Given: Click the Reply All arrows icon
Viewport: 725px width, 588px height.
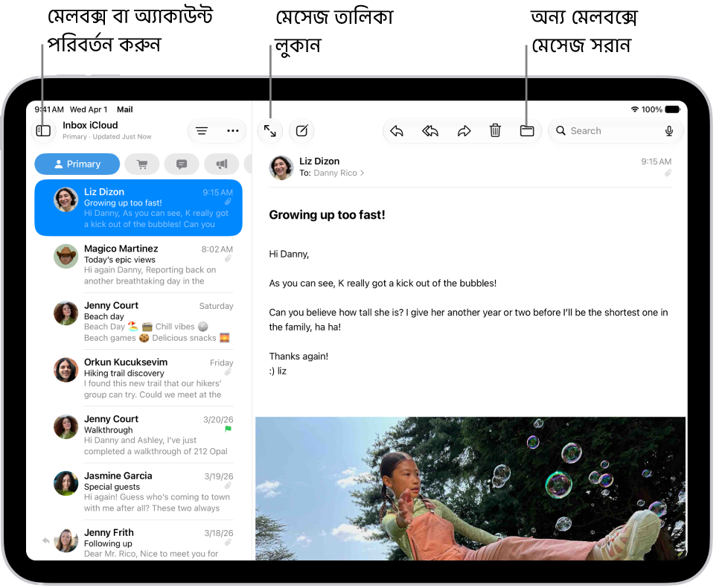Looking at the screenshot, I should click(430, 131).
